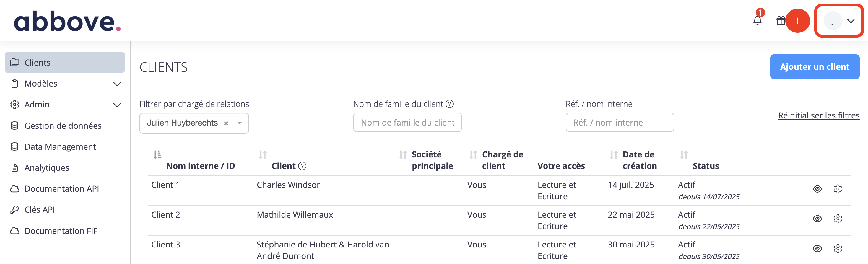Sort by Société principale column
This screenshot has width=868, height=264.
[403, 154]
